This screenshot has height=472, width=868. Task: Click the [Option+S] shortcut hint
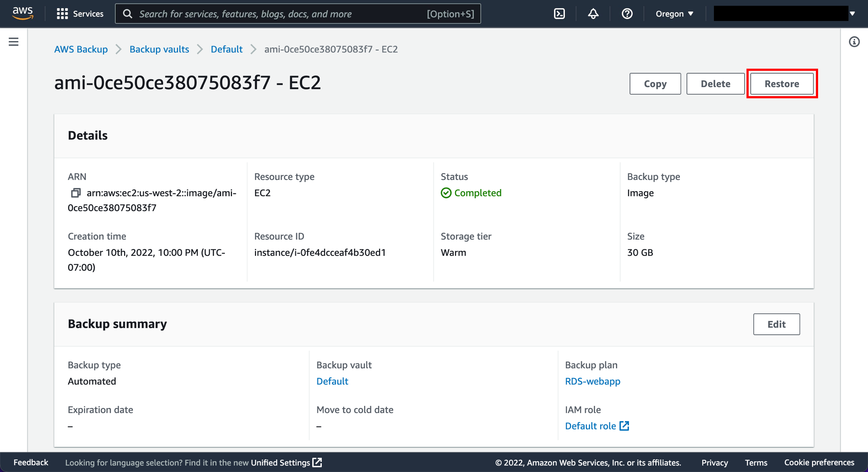450,14
